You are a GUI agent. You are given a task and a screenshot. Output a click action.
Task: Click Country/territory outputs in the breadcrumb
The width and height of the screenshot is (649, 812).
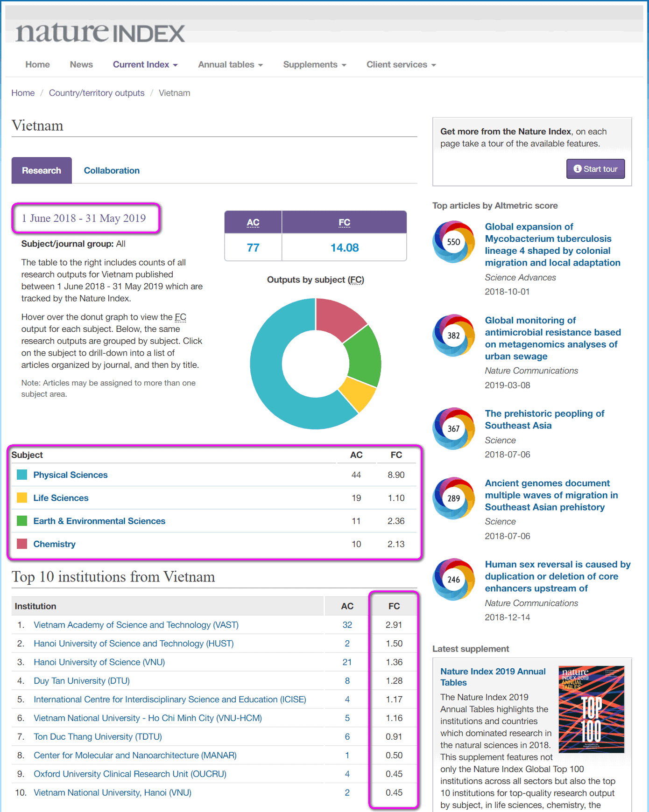97,93
